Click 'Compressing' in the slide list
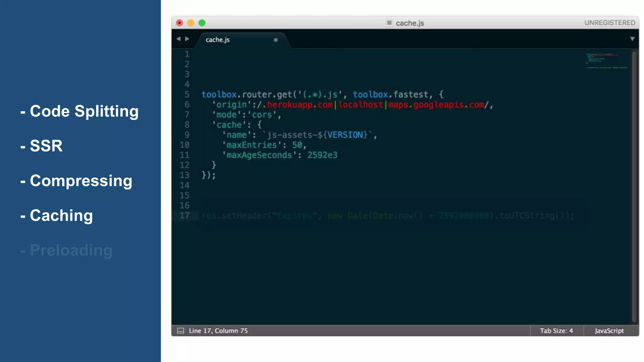Image resolution: width=644 pixels, height=362 pixels. (81, 181)
